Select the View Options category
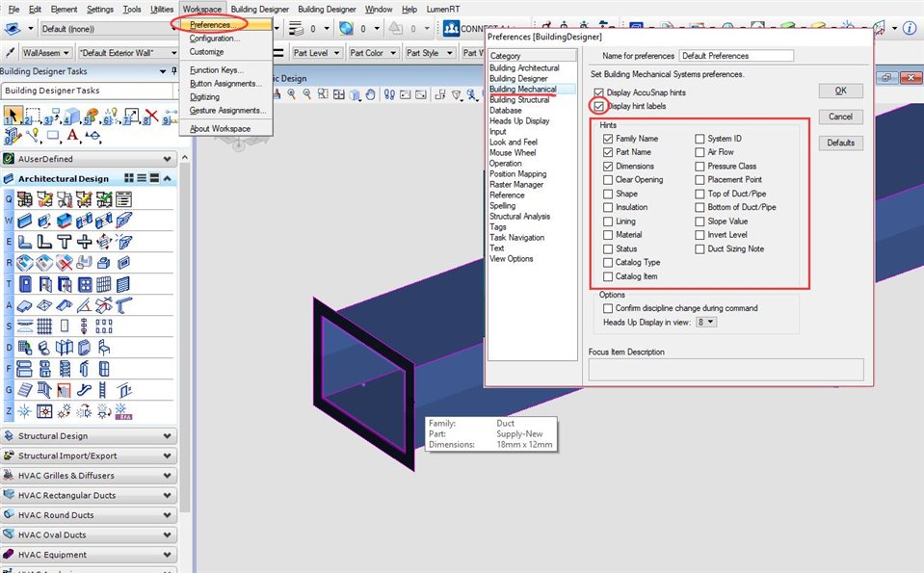 (511, 258)
